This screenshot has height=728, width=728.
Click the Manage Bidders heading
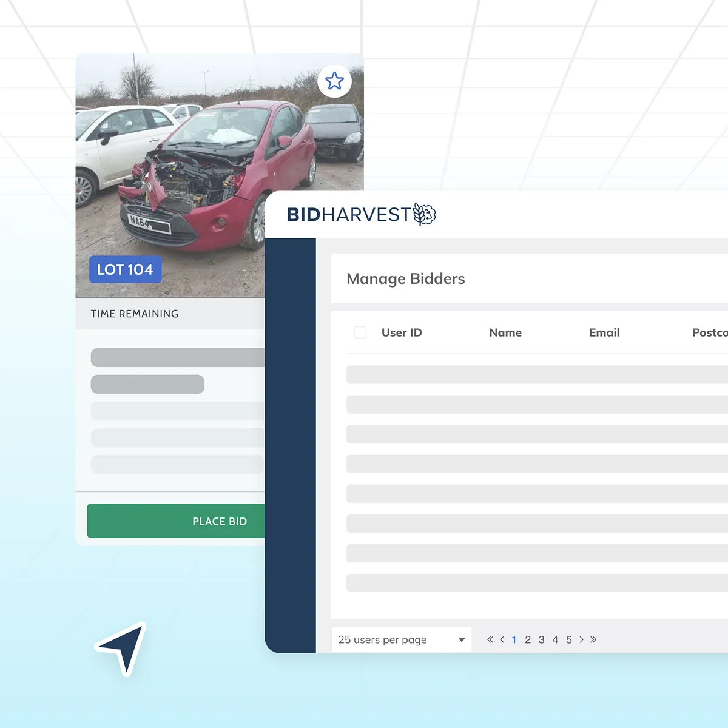pos(406,278)
